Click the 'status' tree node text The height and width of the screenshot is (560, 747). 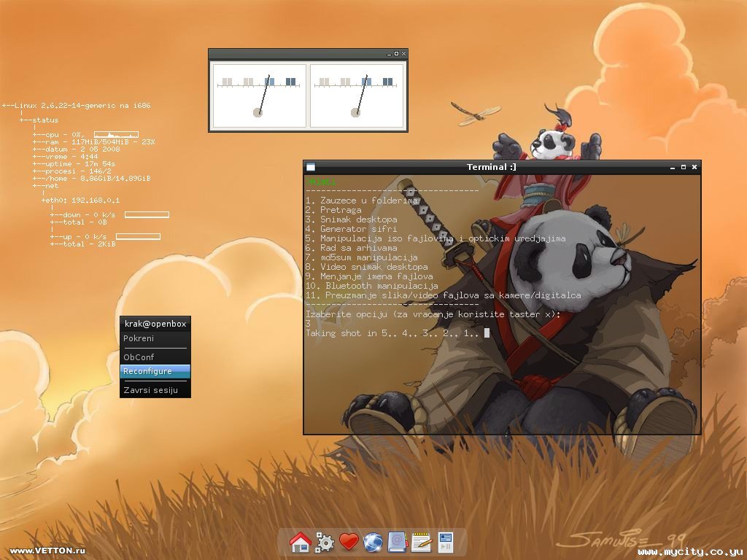45,120
